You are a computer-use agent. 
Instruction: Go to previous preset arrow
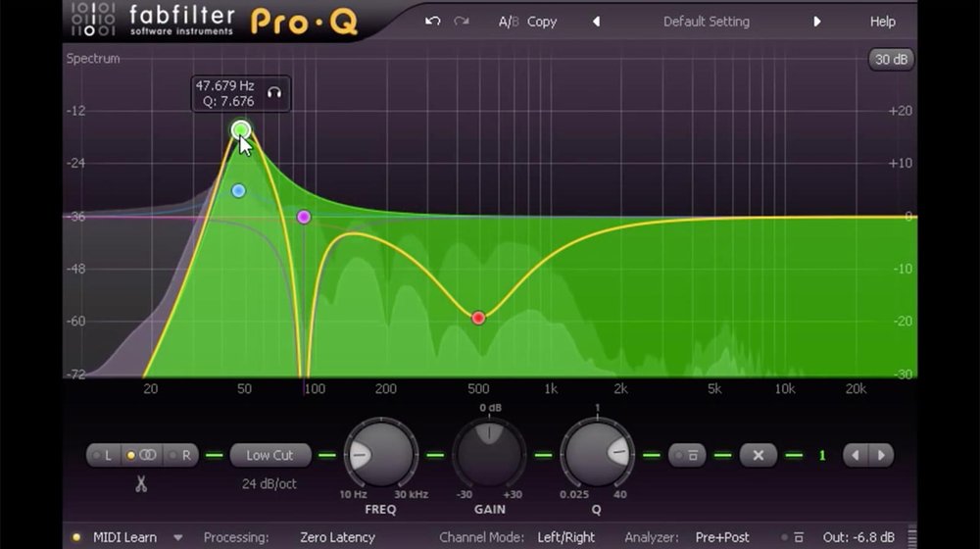(x=596, y=22)
